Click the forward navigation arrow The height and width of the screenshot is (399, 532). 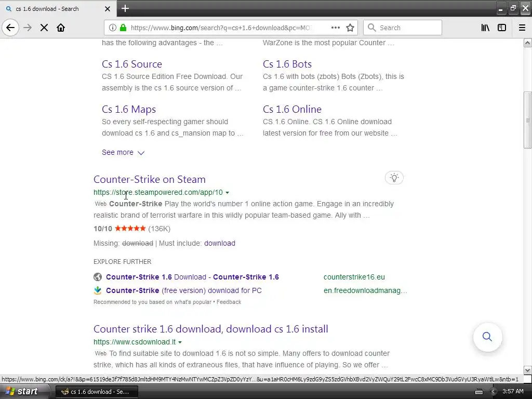pos(28,28)
